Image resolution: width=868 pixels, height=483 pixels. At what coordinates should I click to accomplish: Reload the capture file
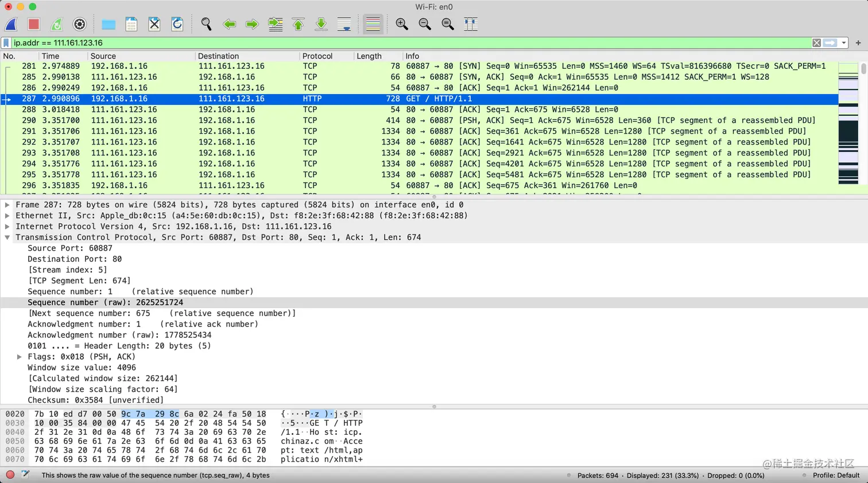click(x=177, y=24)
